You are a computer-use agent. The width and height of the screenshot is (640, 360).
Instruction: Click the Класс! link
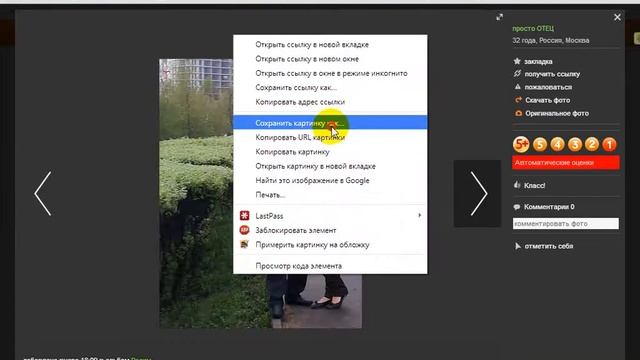535,185
